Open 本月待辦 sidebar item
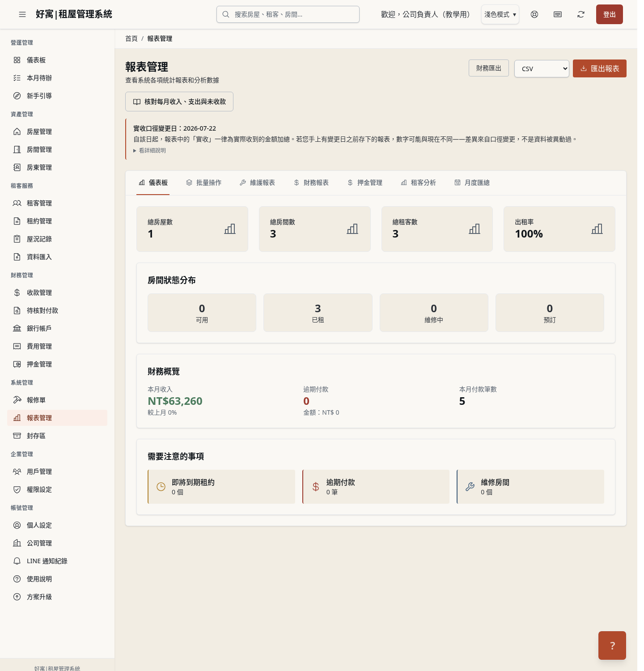The width and height of the screenshot is (644, 671). (x=57, y=78)
